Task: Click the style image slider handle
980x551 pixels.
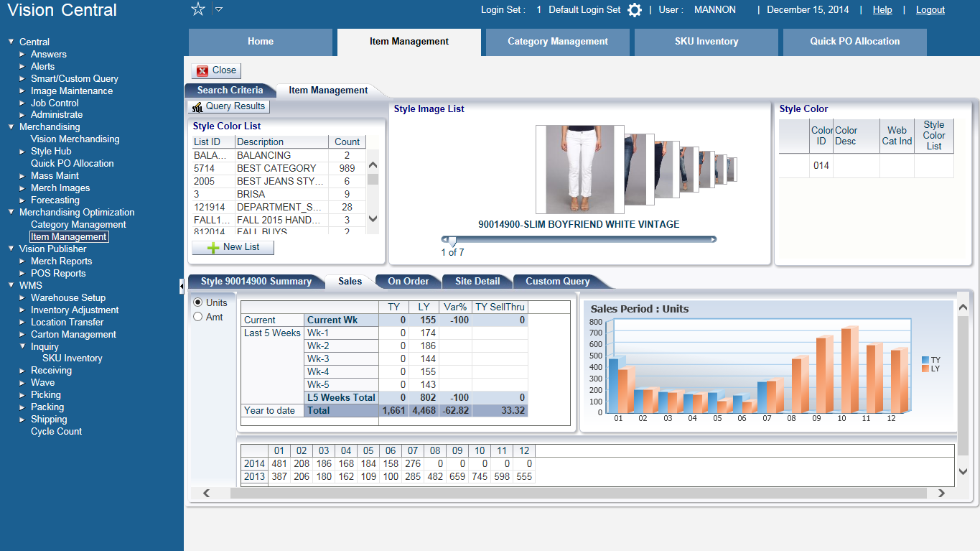Action: click(452, 241)
